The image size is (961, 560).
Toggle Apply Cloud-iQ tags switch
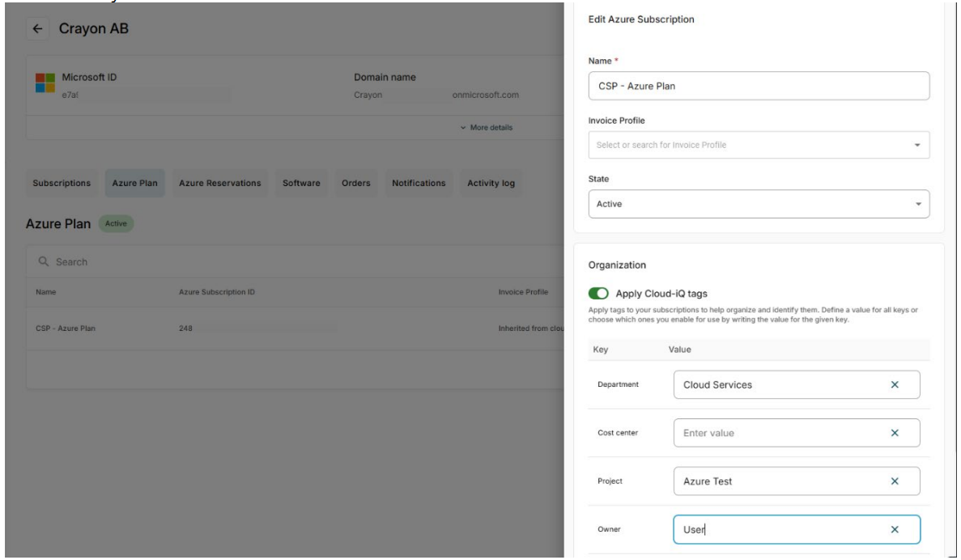coord(598,294)
